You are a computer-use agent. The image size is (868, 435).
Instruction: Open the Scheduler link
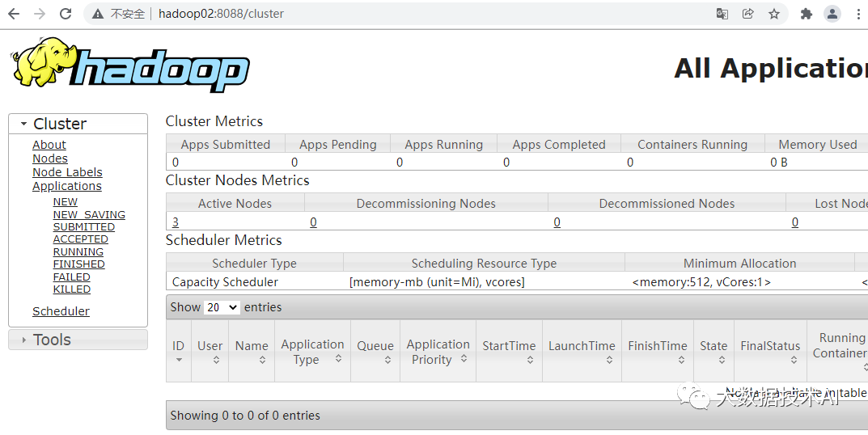click(61, 311)
